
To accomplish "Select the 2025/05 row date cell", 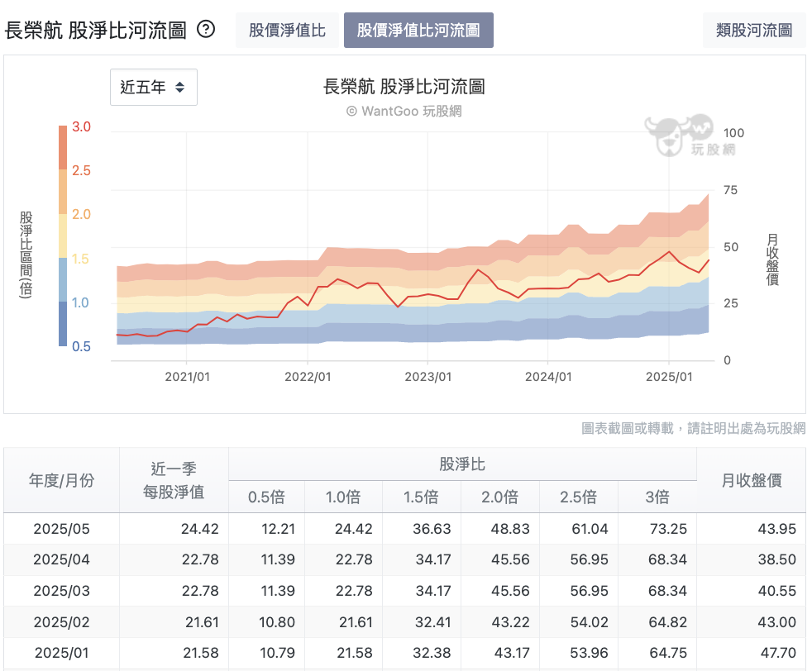I will [62, 529].
